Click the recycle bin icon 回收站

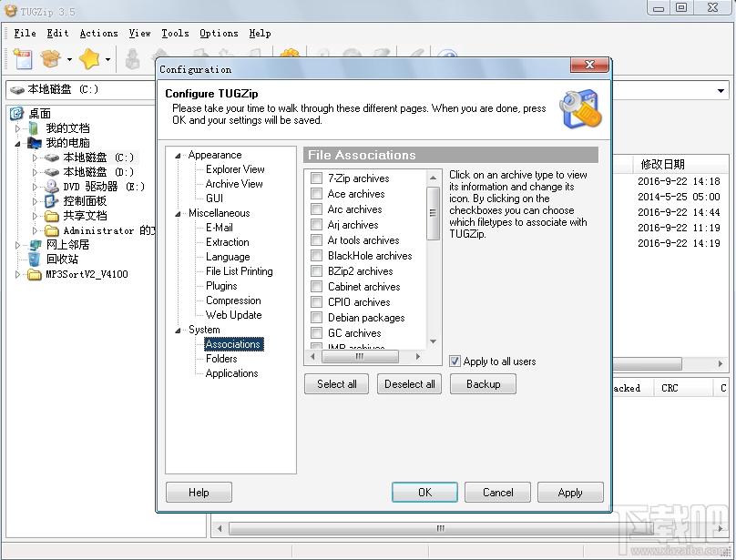click(x=36, y=260)
